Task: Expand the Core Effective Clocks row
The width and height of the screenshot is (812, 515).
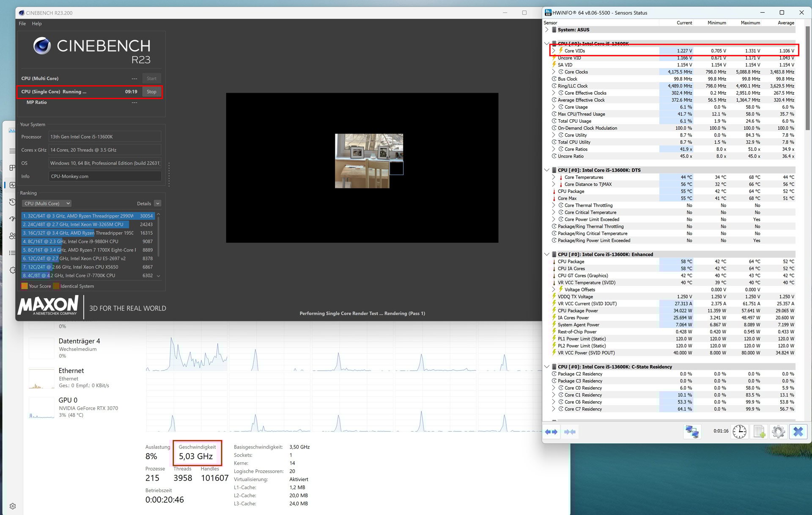Action: pyautogui.click(x=553, y=93)
